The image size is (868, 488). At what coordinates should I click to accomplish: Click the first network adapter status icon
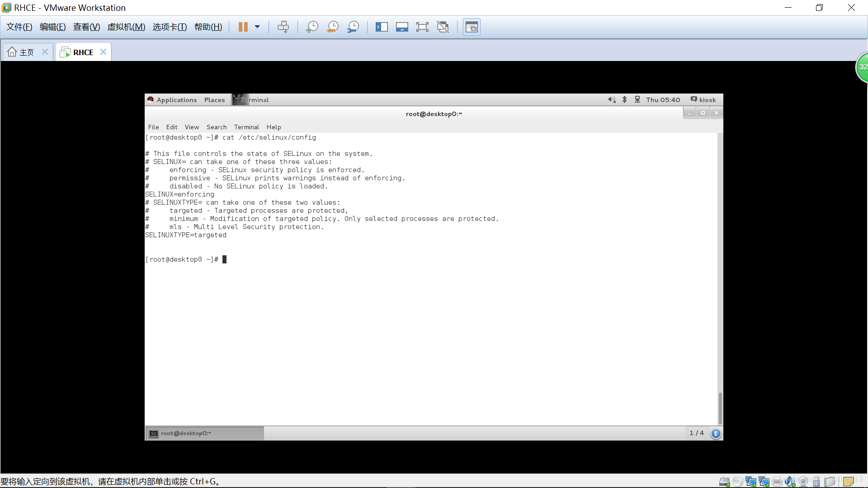tap(751, 482)
